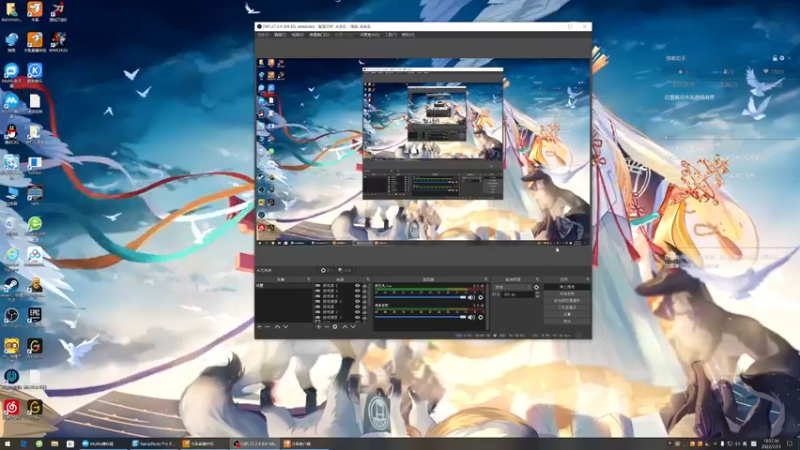
Task: Click the upper mixer channel volume slider
Action: (x=421, y=297)
